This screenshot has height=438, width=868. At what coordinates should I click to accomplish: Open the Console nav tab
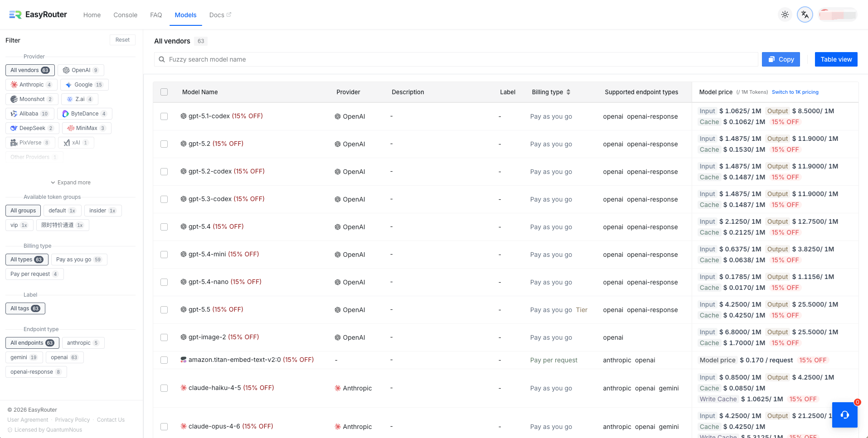[x=126, y=15]
